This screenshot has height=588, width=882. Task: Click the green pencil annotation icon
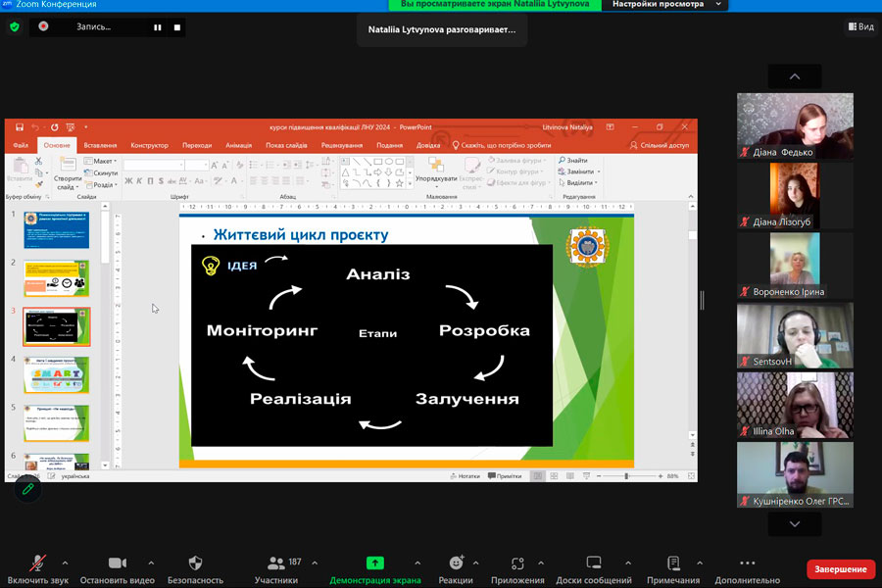[27, 489]
